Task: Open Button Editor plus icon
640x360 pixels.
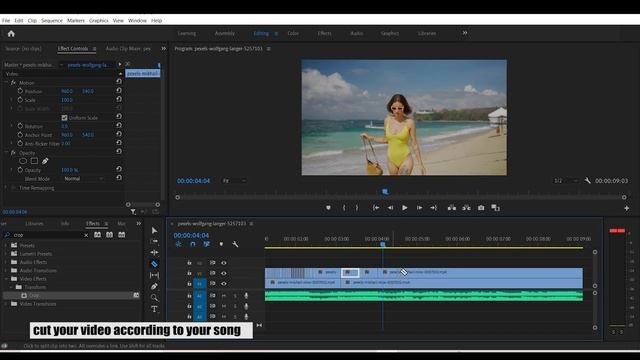Action: 627,208
